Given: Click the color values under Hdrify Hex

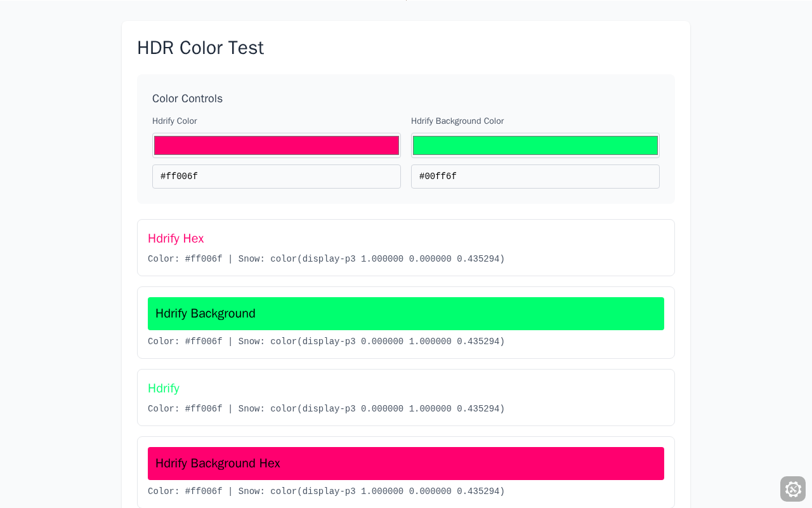Looking at the screenshot, I should [326, 259].
